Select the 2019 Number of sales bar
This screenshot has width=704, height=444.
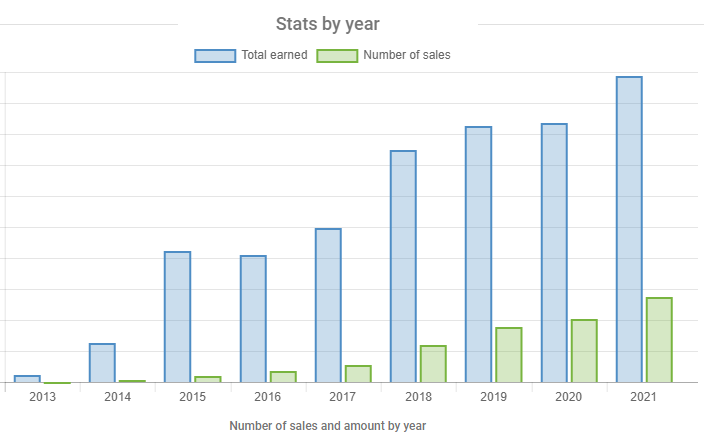point(509,355)
